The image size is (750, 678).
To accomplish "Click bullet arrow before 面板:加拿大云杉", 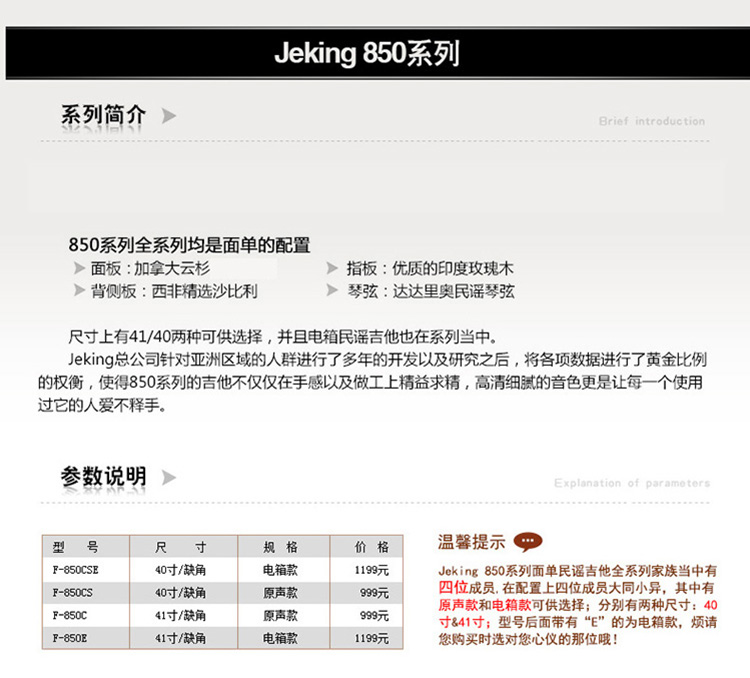I will tap(79, 268).
